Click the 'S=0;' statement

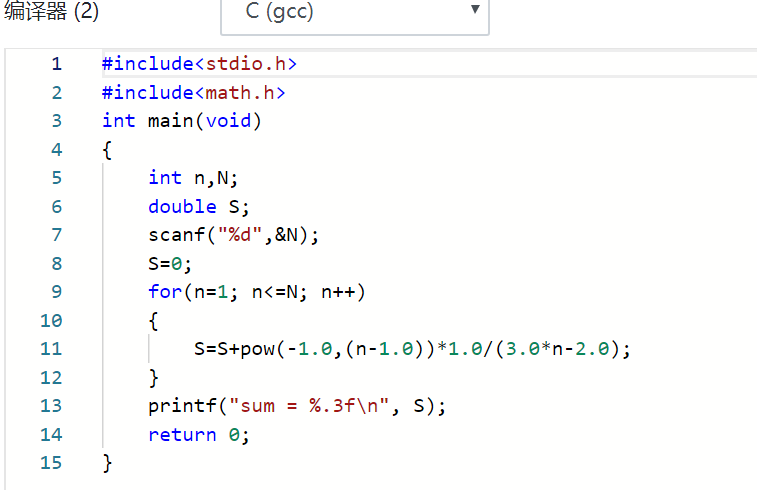point(170,264)
